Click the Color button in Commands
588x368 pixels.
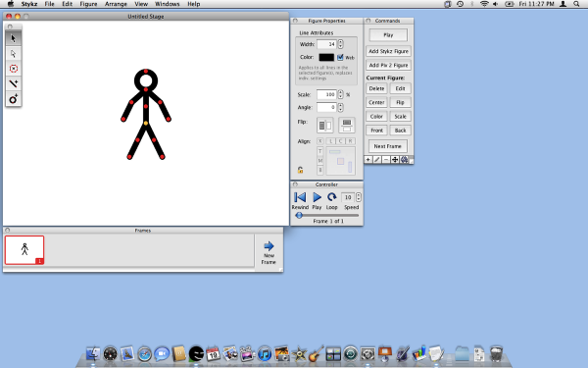coord(376,117)
